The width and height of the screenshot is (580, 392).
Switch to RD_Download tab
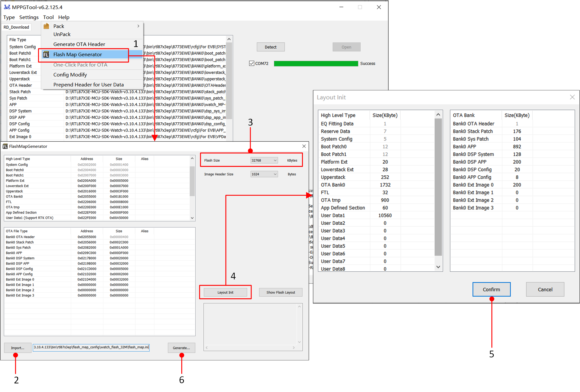(16, 27)
